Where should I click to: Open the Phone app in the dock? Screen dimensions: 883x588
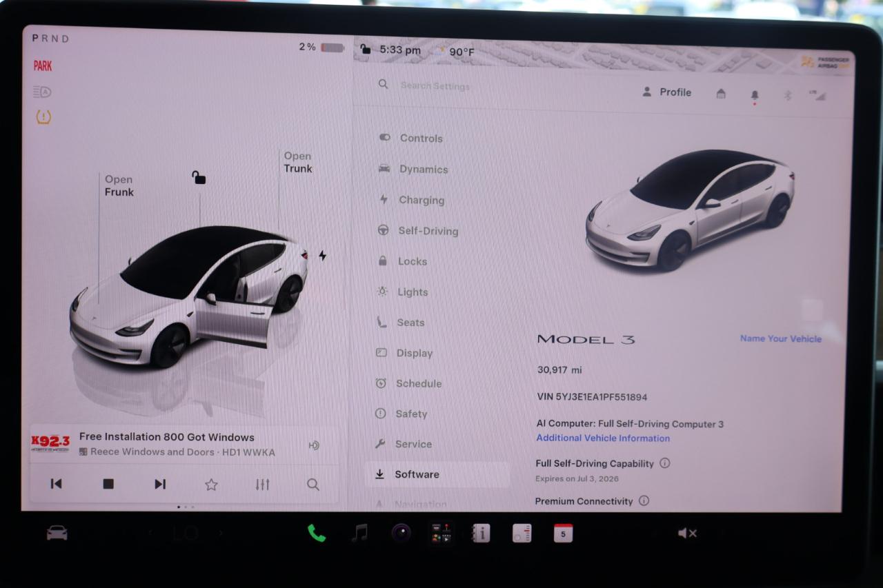point(317,533)
